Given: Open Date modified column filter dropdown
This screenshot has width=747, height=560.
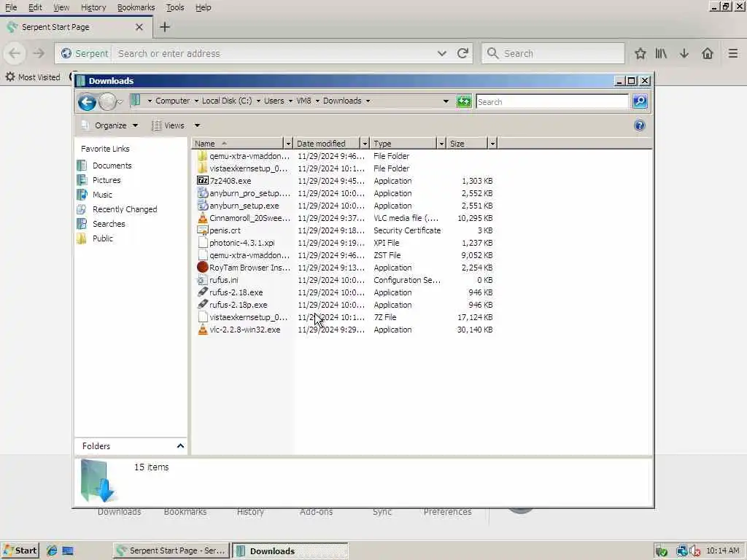Looking at the screenshot, I should [365, 144].
